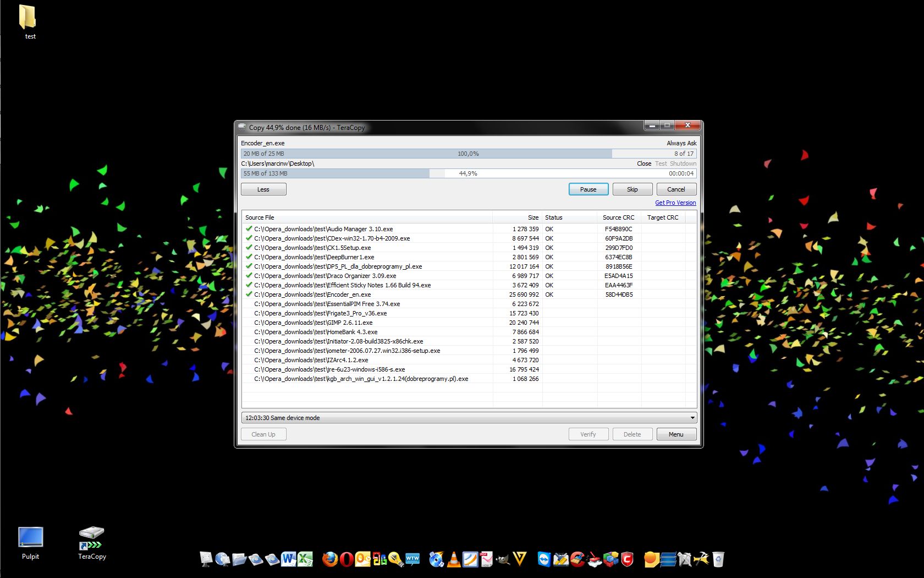The image size is (924, 578).
Task: Click the Delete button
Action: coord(632,434)
